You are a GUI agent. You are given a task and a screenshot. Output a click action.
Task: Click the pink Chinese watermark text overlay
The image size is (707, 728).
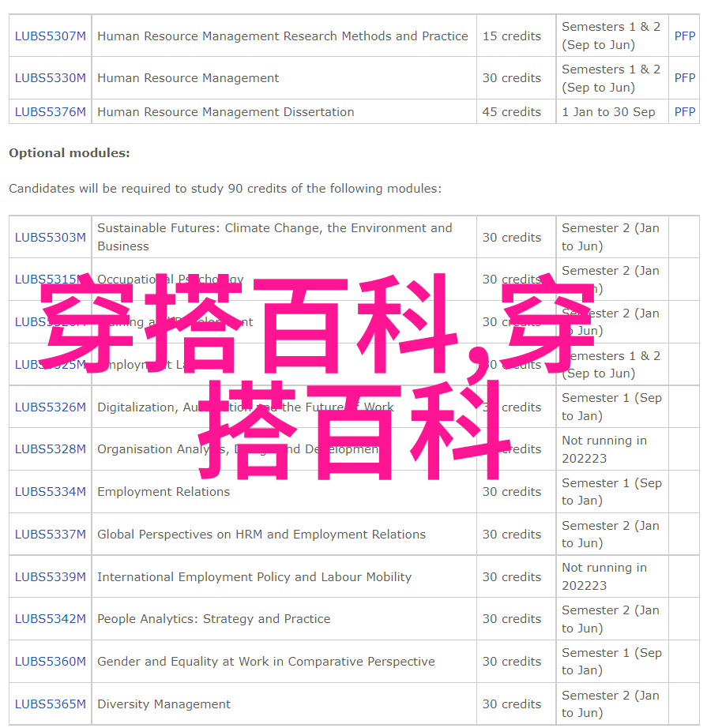tap(316, 324)
